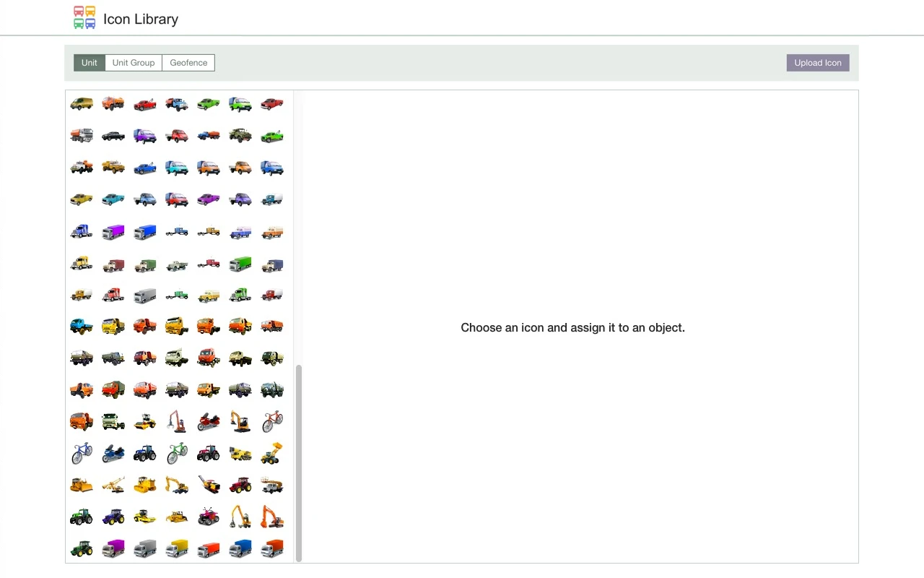
Task: Pick the orange crawler excavator icon
Action: point(272,517)
